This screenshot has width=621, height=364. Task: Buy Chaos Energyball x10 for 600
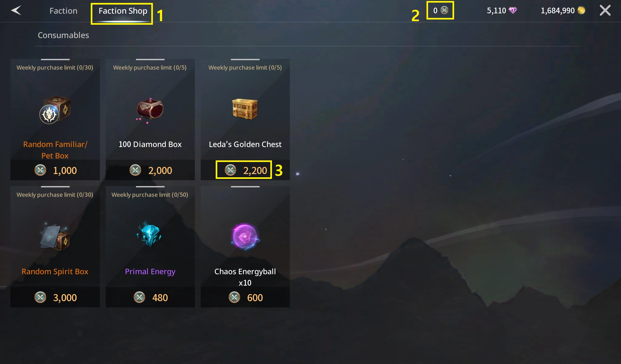(245, 297)
